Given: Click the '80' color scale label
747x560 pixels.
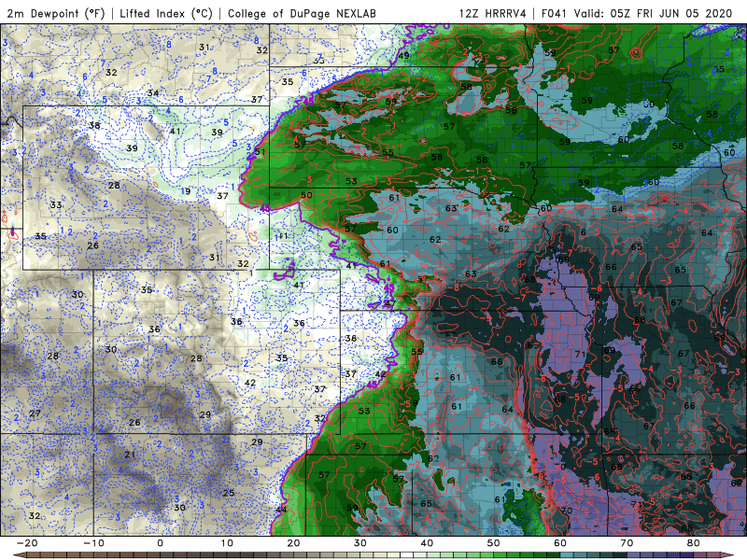Looking at the screenshot, I should click(694, 543).
